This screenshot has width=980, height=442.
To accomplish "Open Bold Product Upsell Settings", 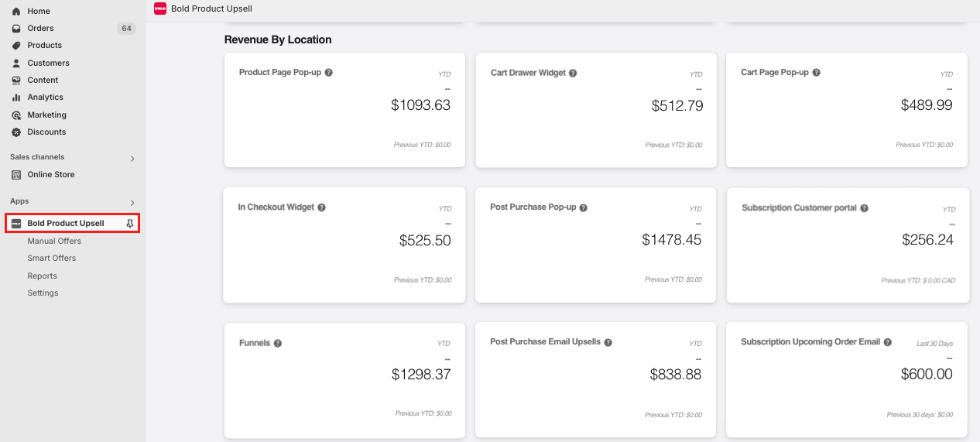I will point(43,293).
